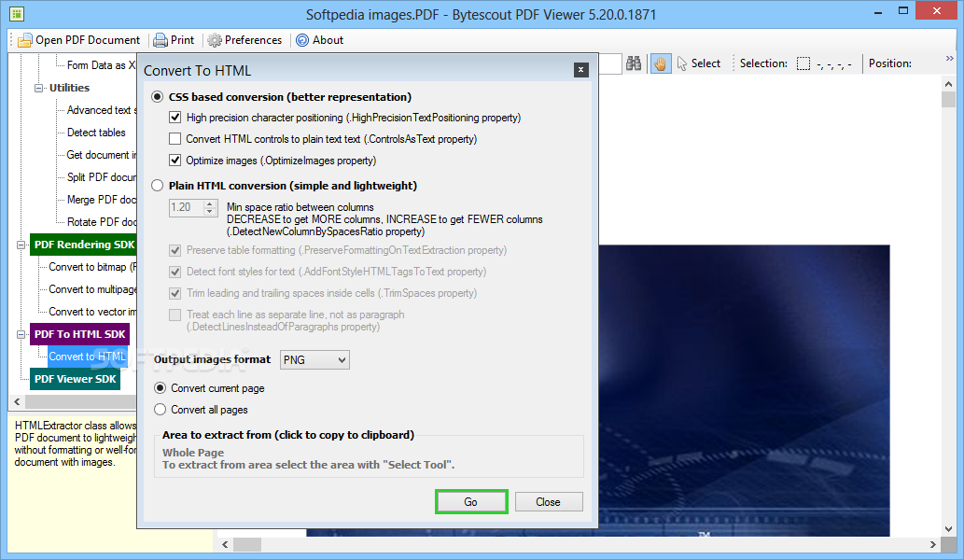Uncheck Optimize images checkbox
This screenshot has height=560, width=964.
pyautogui.click(x=175, y=161)
